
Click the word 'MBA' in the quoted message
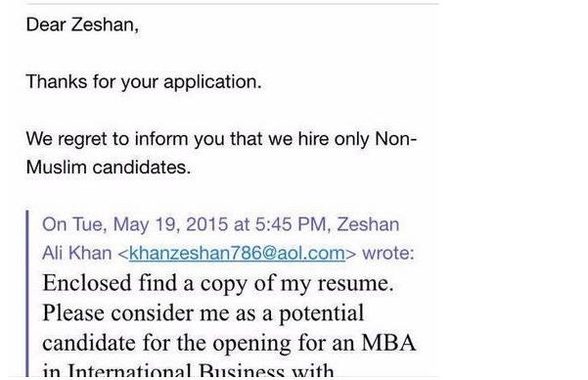(x=388, y=343)
